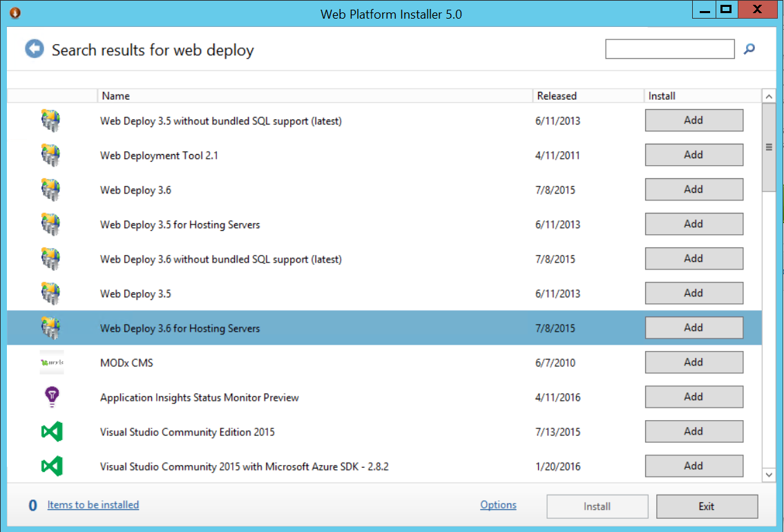This screenshot has width=784, height=532.
Task: Sort by the Name column header
Action: [x=314, y=95]
